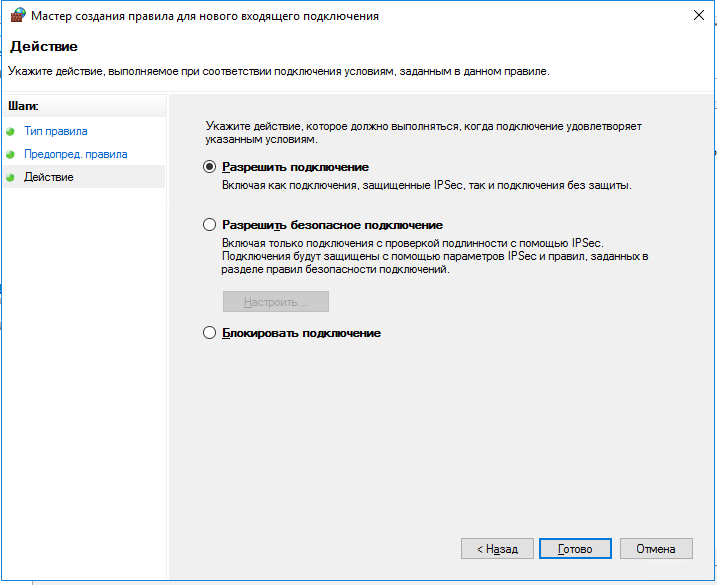The width and height of the screenshot is (717, 585).
Task: Click the description under Разрешить безопасное подключение
Action: (434, 257)
